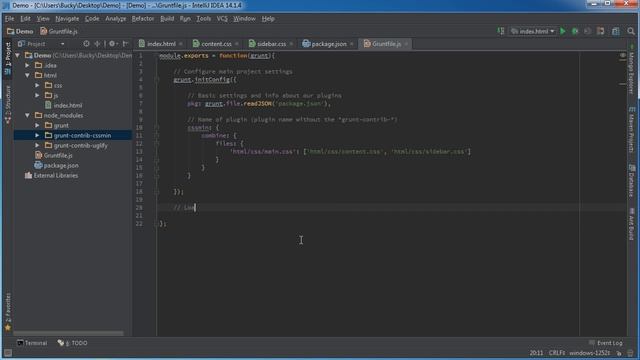The image size is (640, 360).
Task: Expand the grunt-contrib-cssmin folder
Action: coord(37,135)
